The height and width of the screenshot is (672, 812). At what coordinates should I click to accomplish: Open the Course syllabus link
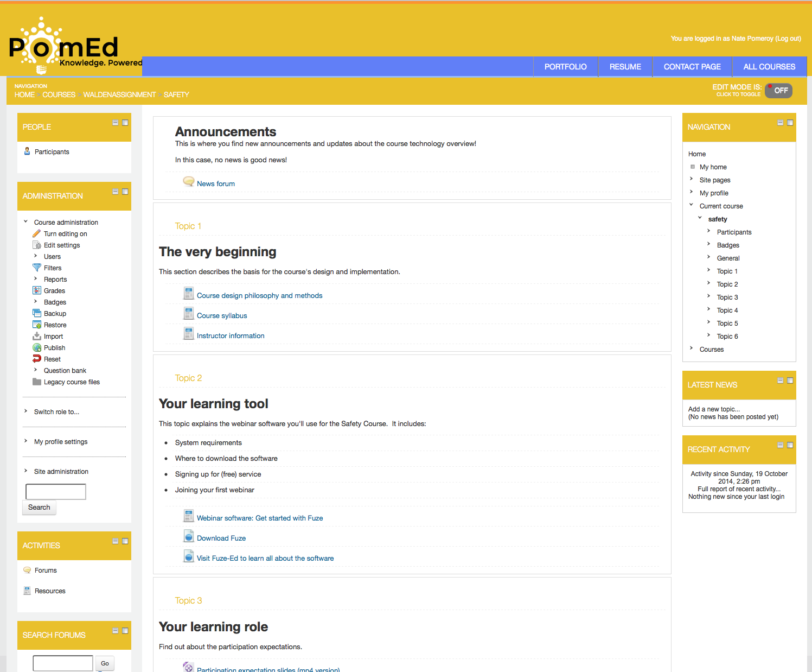point(221,315)
